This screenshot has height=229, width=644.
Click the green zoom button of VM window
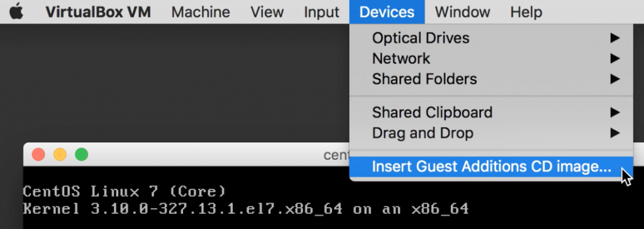click(x=81, y=155)
